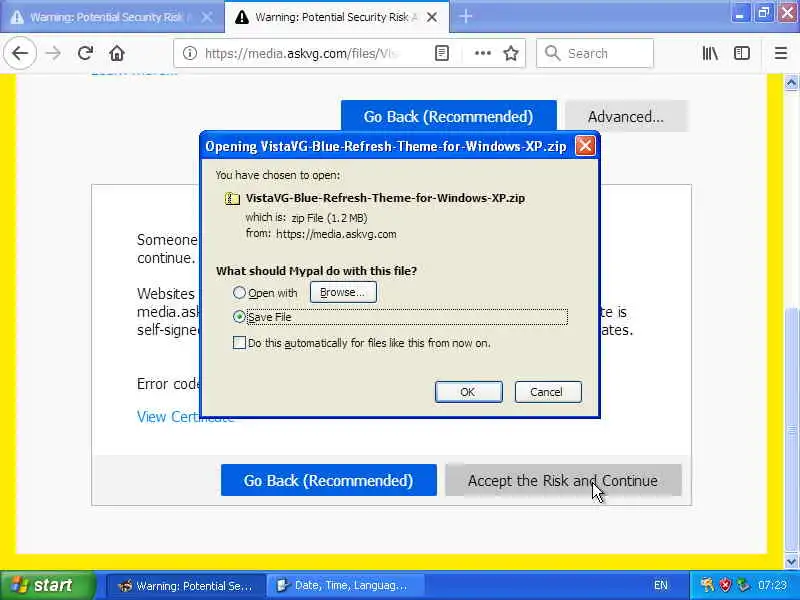Toggle reader view icon in address bar
Image resolution: width=800 pixels, height=600 pixels.
coord(442,53)
